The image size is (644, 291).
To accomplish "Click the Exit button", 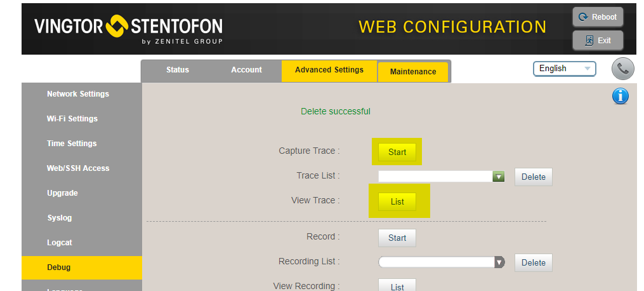I will [598, 40].
